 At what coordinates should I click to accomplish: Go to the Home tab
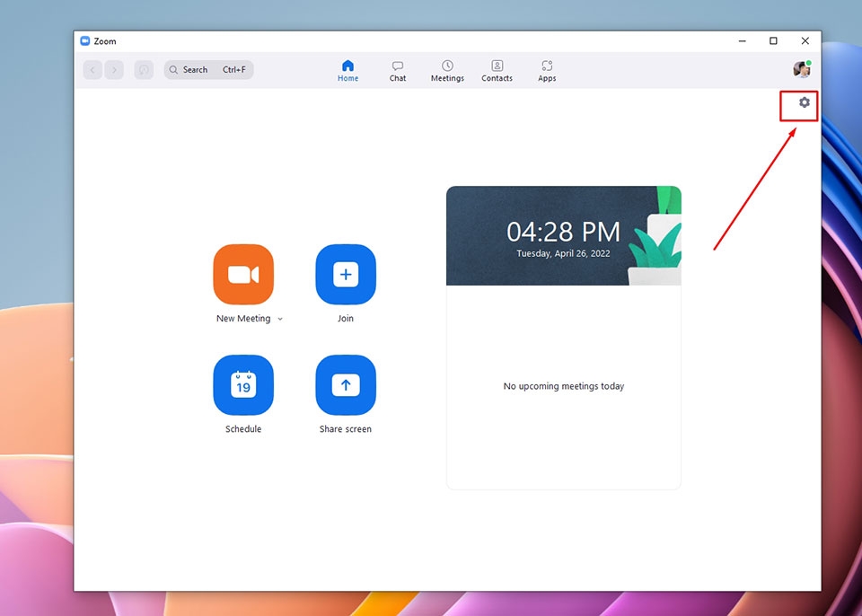(x=348, y=71)
